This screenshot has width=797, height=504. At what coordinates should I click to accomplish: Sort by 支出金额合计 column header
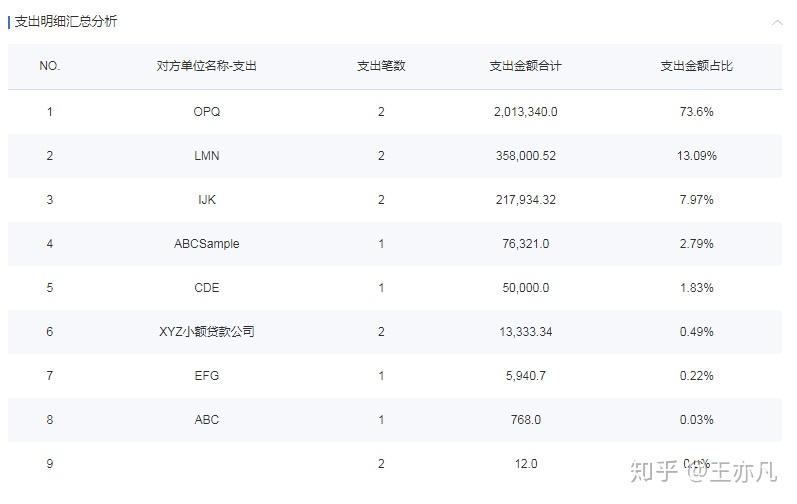click(526, 66)
